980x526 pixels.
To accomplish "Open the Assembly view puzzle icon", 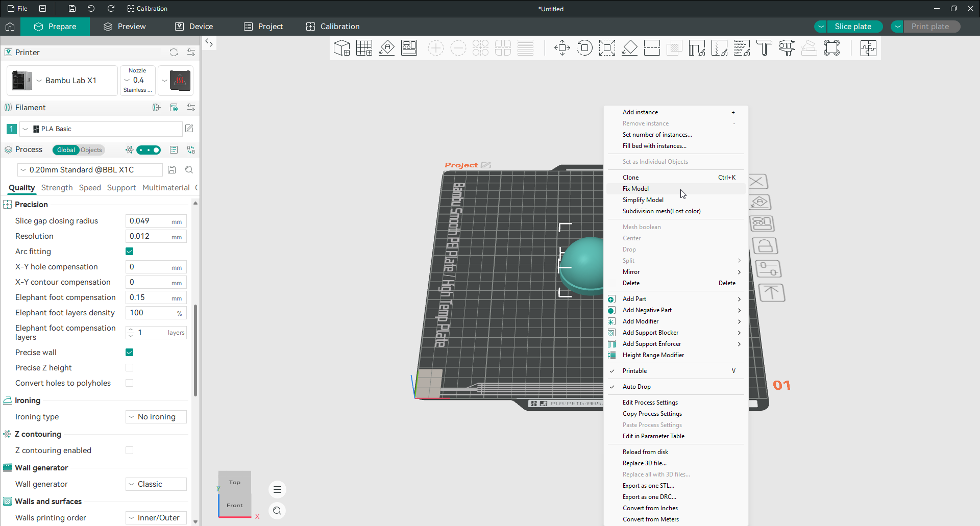I will [x=868, y=48].
